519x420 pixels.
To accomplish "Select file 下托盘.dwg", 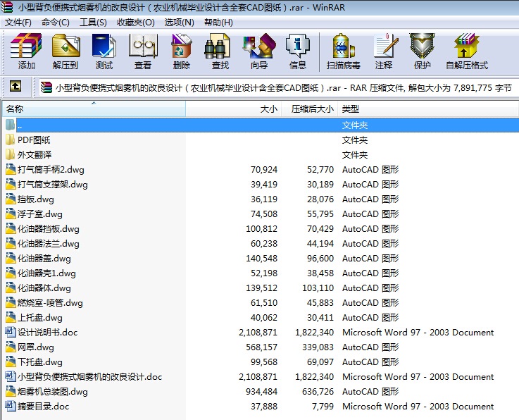I will (x=39, y=362).
